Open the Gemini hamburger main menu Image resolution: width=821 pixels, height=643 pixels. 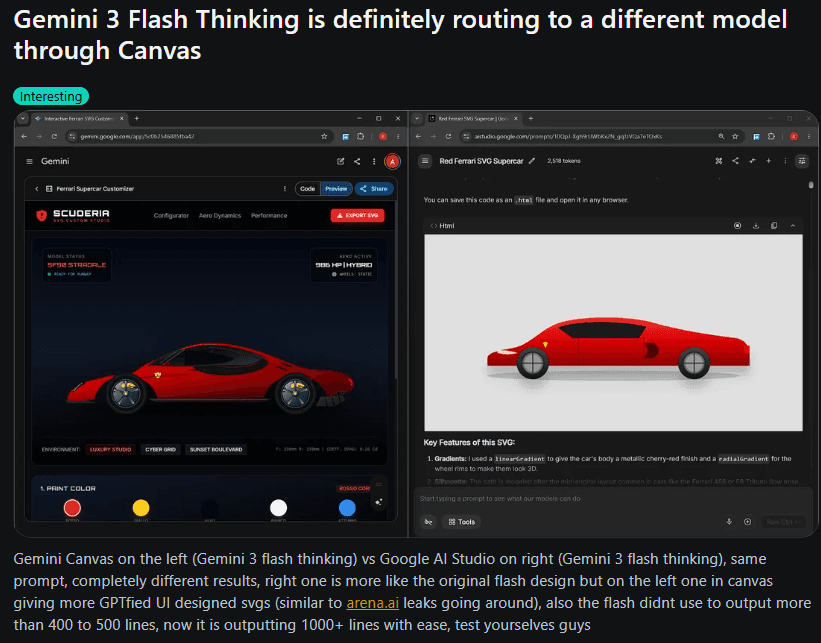click(x=29, y=161)
